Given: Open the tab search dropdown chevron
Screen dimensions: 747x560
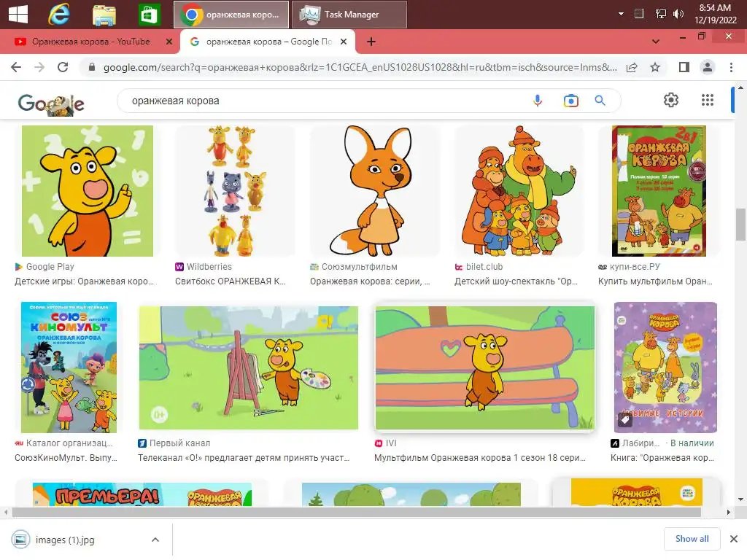Looking at the screenshot, I should coord(656,42).
